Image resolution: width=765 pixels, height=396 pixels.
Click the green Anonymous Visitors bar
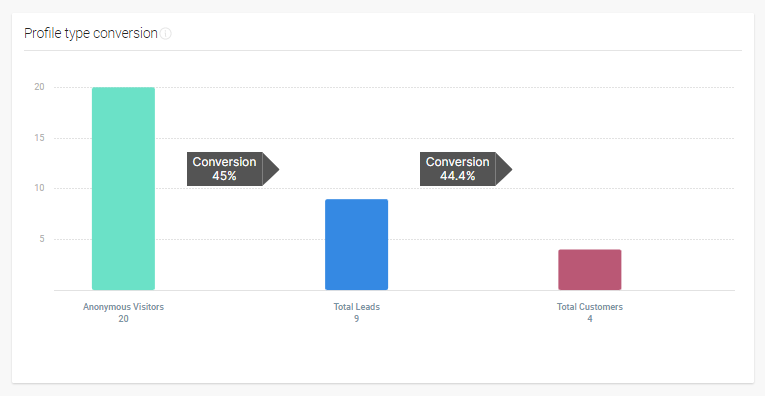pos(123,189)
